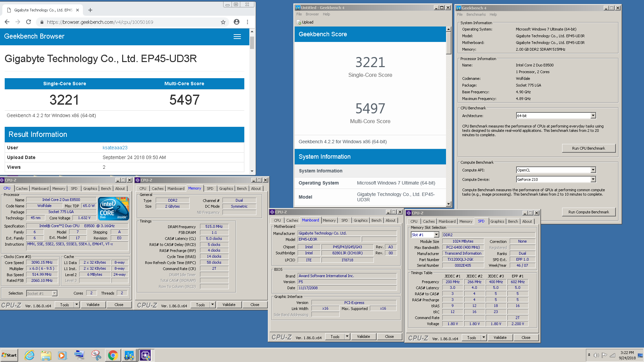Switch to Chrome in the taskbar
This screenshot has width=644, height=362.
coord(113,355)
